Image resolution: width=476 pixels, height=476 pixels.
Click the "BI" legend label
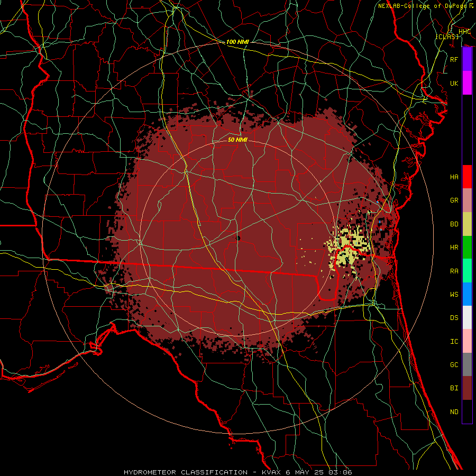[454, 388]
